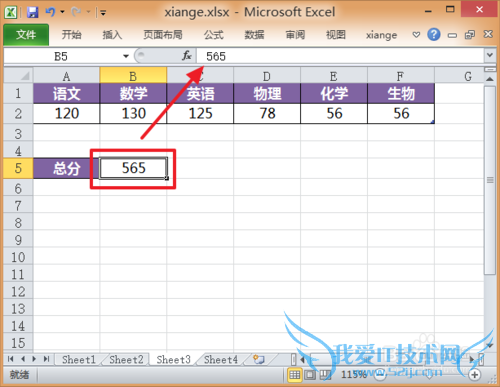
Task: Click the 总分 label cell
Action: coord(66,168)
